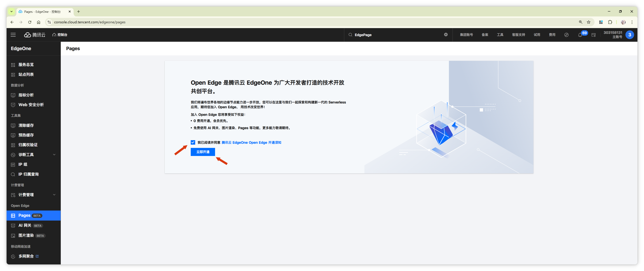644x271 pixels.
Task: Open the Open Edge 开通须知 link
Action: click(x=251, y=142)
